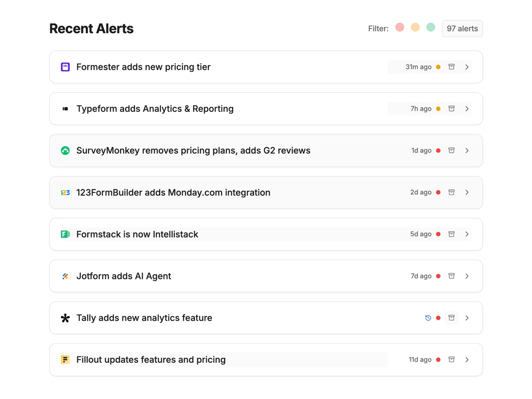Image resolution: width=532 pixels, height=399 pixels.
Task: Click the archive icon on Tally alert
Action: coord(451,318)
